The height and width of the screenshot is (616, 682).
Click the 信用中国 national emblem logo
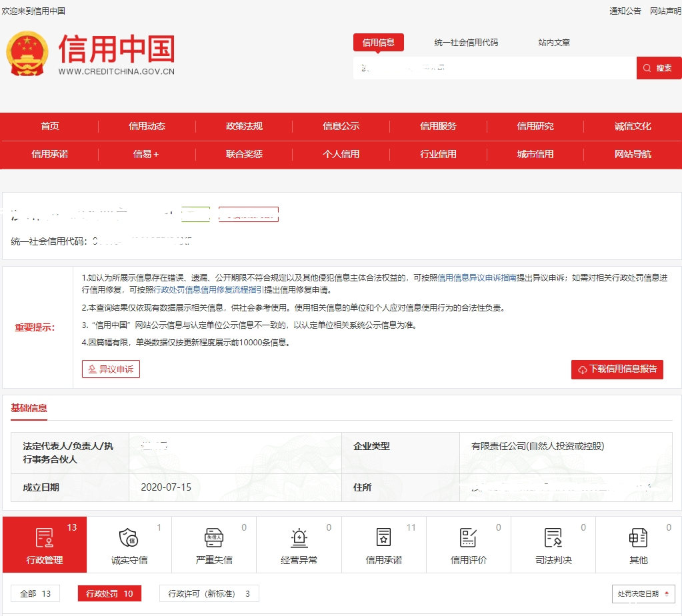27,53
